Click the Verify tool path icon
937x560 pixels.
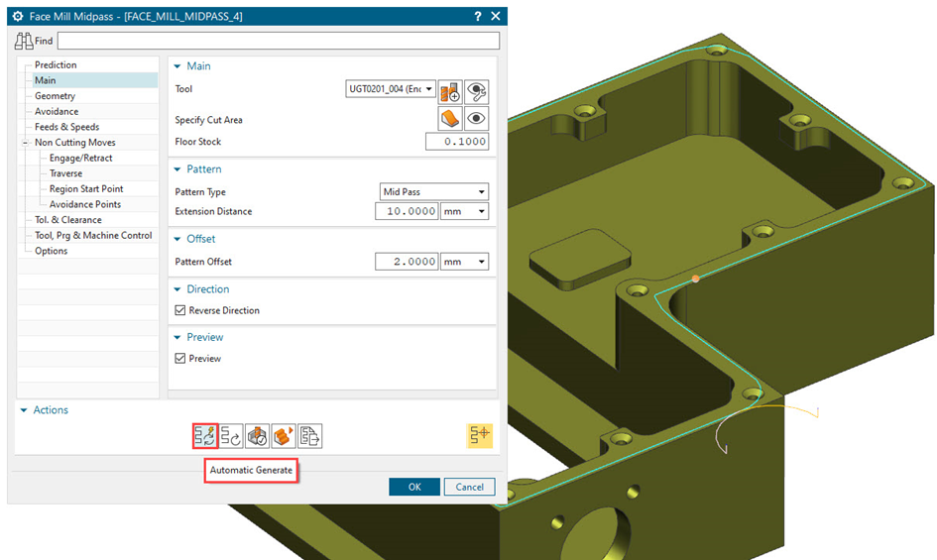(258, 435)
